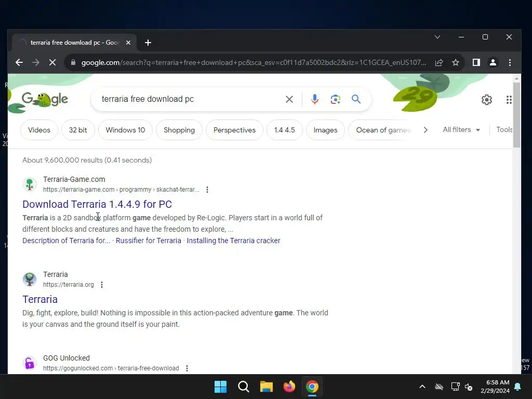532x399 pixels.
Task: Go back to the previous page
Action: point(19,62)
